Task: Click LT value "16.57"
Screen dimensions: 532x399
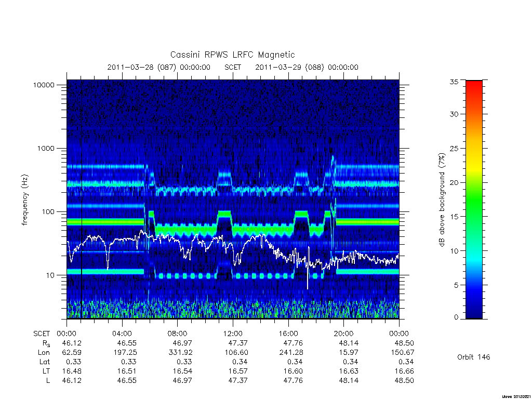Action: click(x=238, y=371)
